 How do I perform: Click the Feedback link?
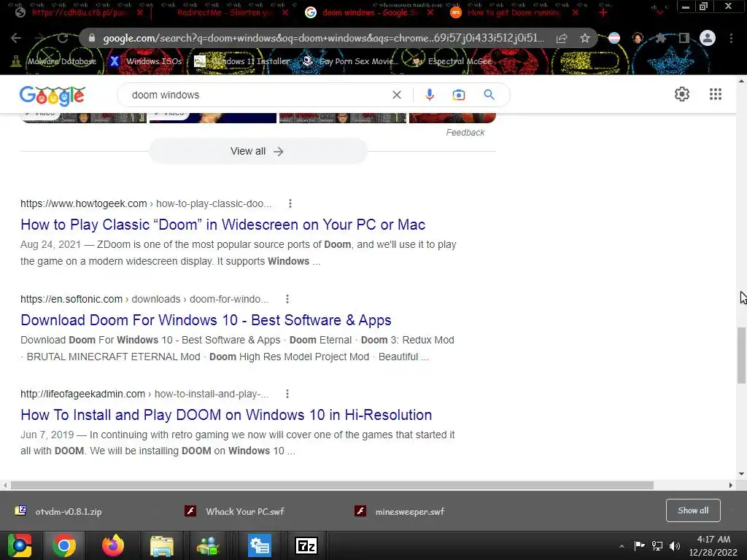[465, 133]
